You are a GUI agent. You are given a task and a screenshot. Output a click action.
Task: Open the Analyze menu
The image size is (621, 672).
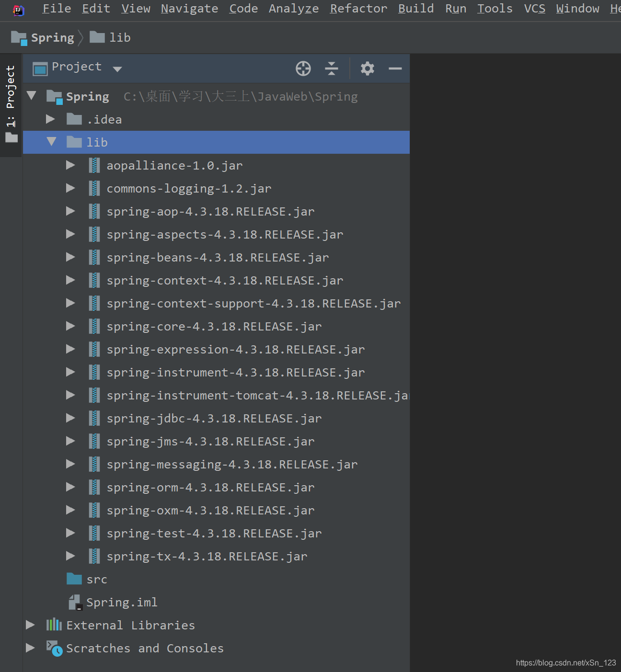pos(294,9)
